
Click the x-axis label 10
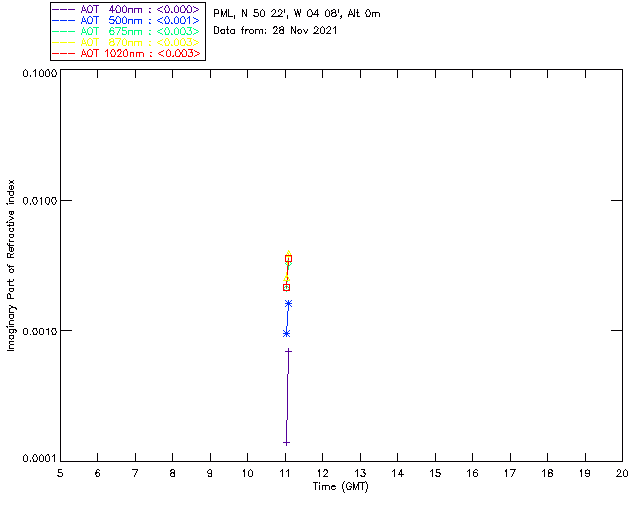point(248,473)
